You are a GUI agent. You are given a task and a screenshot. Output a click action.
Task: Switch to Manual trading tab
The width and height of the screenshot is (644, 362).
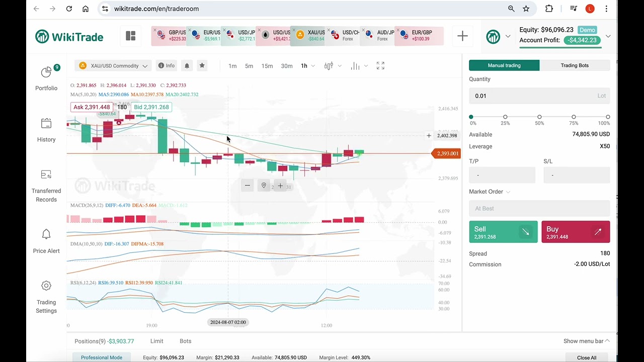504,65
